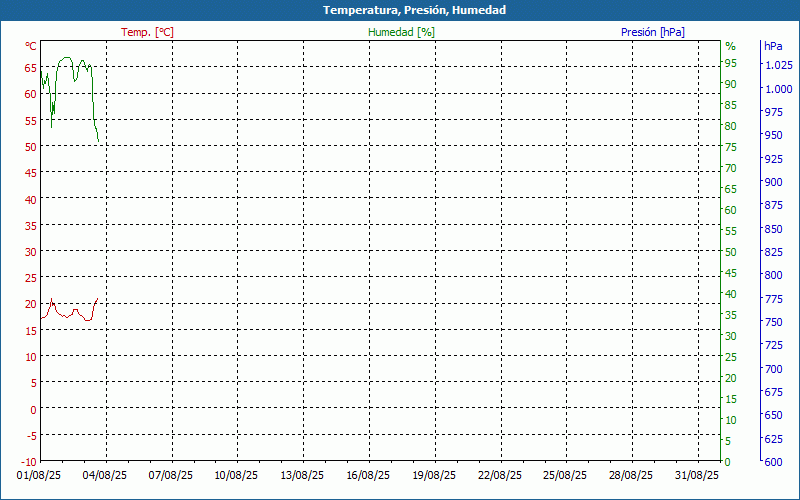Click the red '65' temperature axis value
Image resolution: width=800 pixels, height=500 pixels.
click(x=31, y=68)
